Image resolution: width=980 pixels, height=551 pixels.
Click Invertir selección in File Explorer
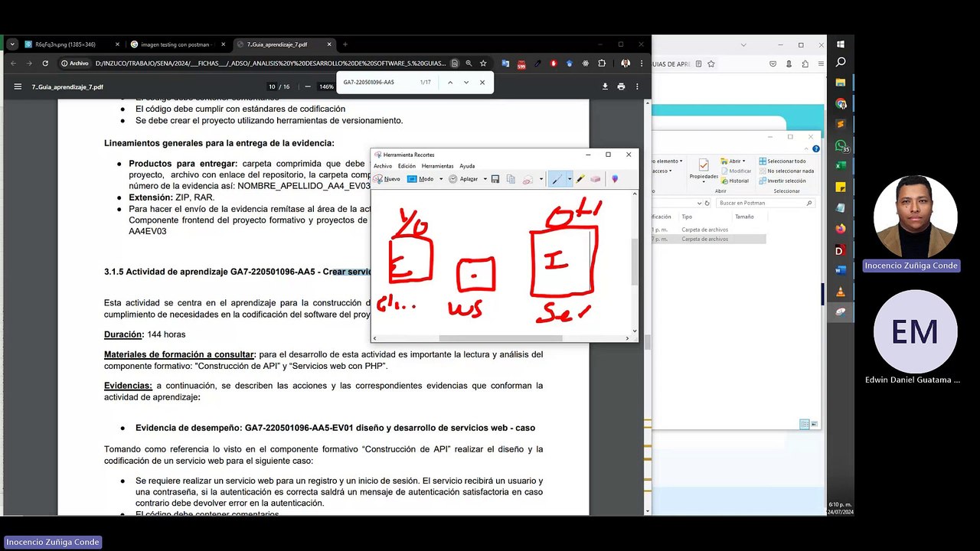pos(782,181)
